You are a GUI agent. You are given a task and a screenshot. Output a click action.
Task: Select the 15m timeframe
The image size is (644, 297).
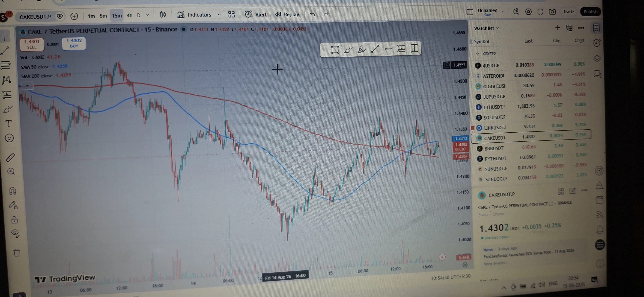click(117, 15)
